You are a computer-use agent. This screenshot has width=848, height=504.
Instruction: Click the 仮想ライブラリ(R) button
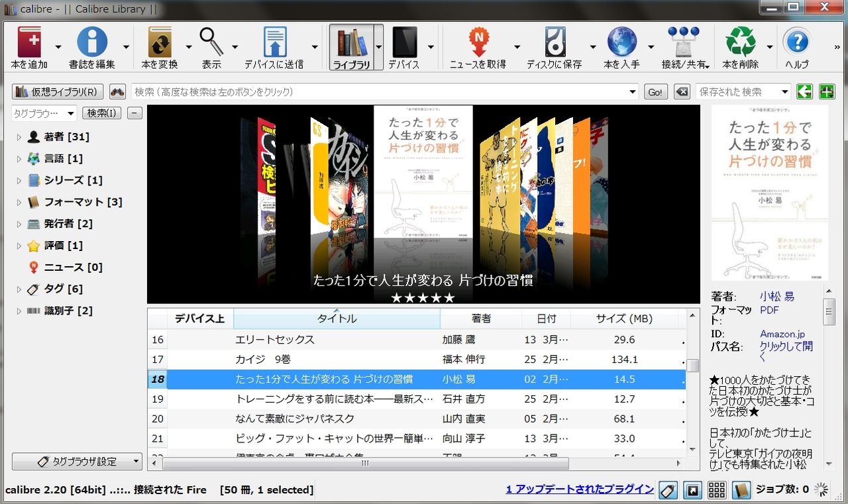point(58,92)
